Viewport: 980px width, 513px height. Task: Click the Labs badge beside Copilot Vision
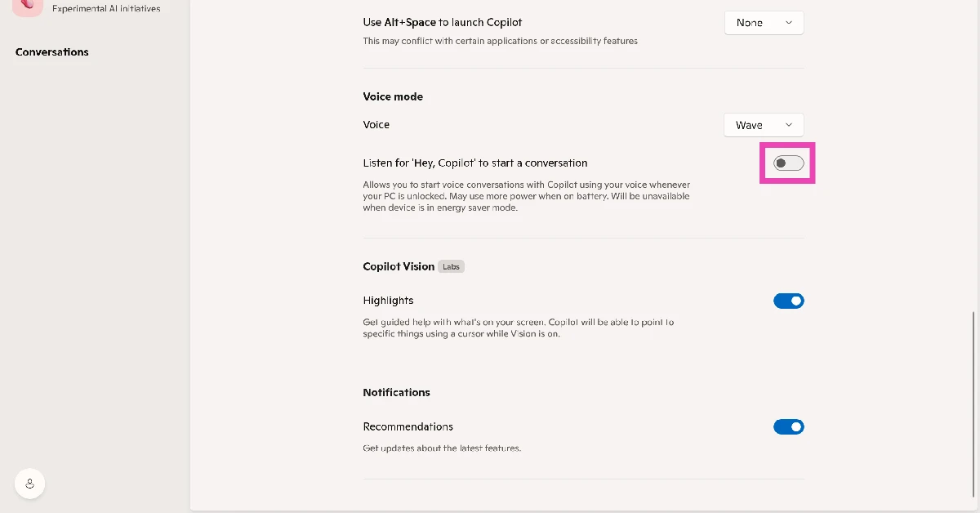pyautogui.click(x=451, y=266)
